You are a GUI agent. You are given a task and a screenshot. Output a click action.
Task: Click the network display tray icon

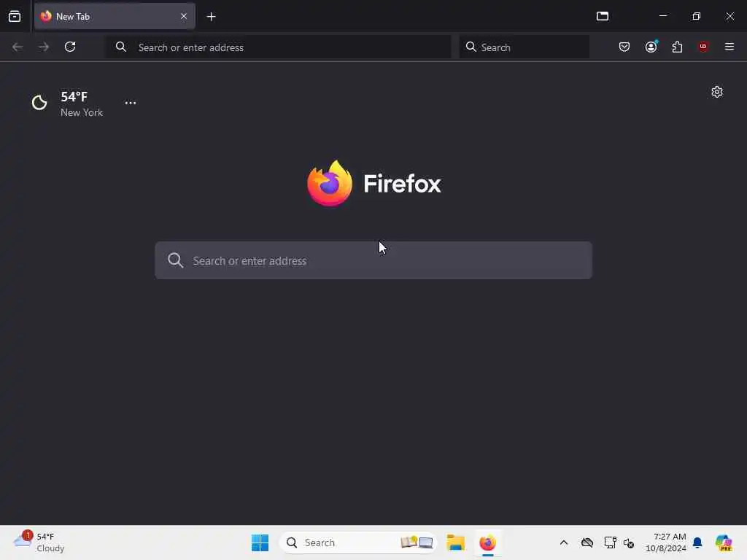point(610,542)
